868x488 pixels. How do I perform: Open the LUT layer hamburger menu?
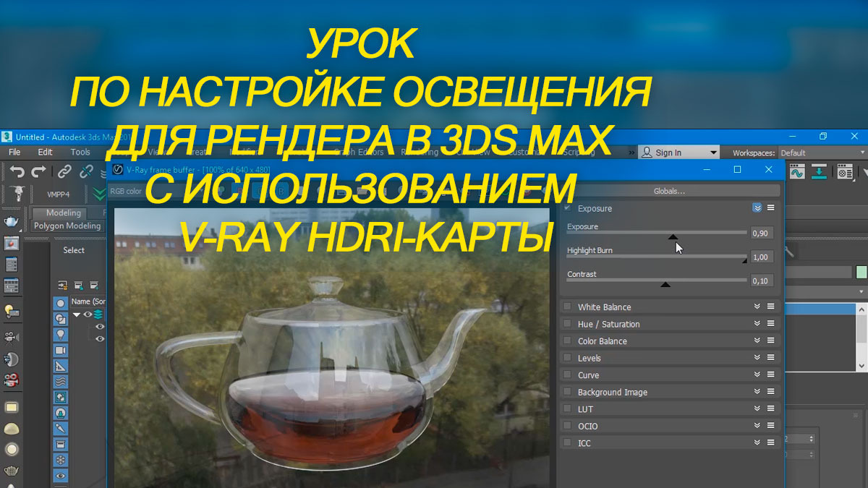(771, 408)
